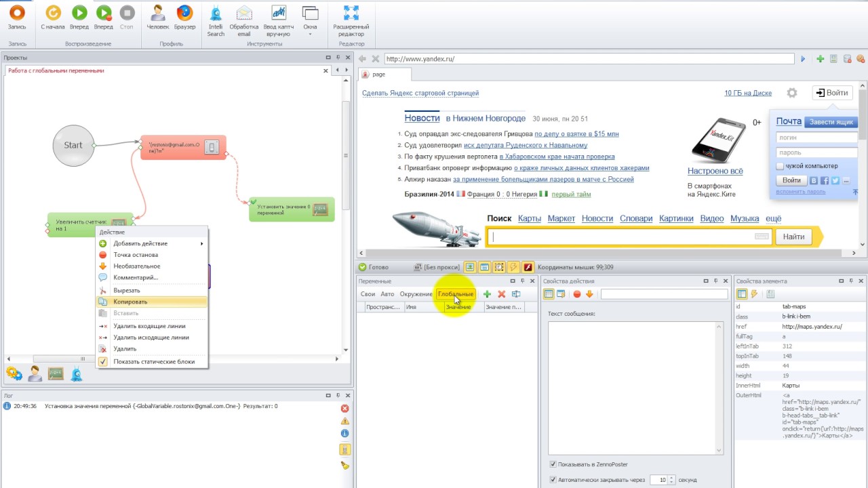Screen dimensions: 868x488
Task: Add a new browser tab with green plus
Action: [x=821, y=59]
